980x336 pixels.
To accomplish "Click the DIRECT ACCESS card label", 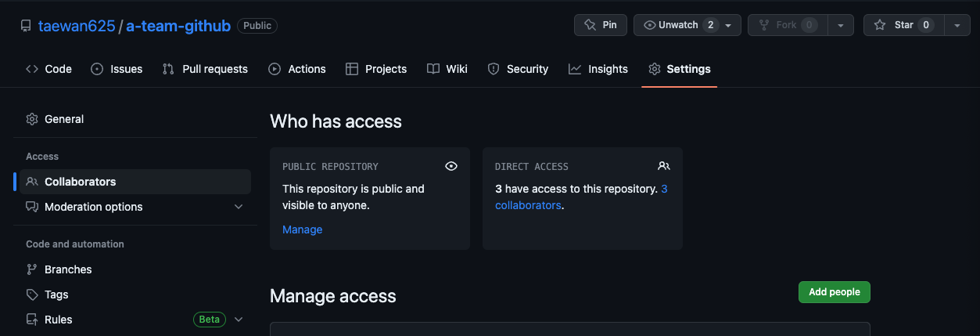I will 532,167.
